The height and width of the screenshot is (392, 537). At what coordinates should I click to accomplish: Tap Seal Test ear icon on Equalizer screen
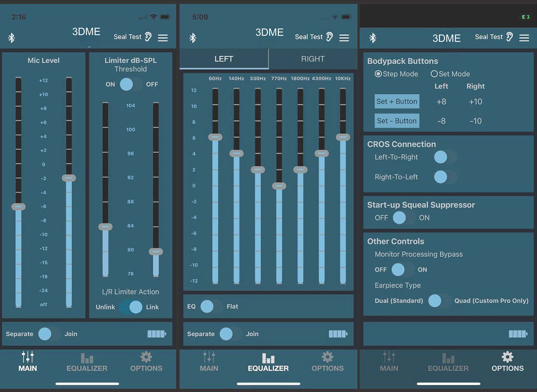pos(329,37)
